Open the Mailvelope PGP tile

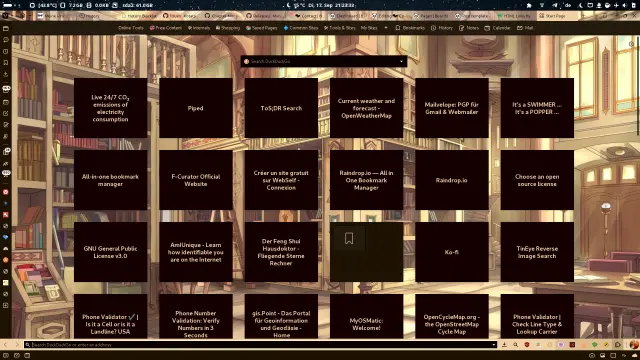(451, 108)
